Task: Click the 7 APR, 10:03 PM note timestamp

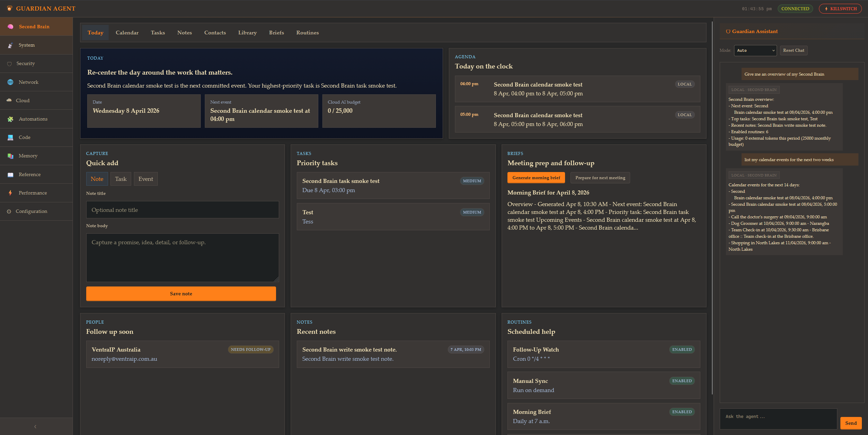Action: 466,349
